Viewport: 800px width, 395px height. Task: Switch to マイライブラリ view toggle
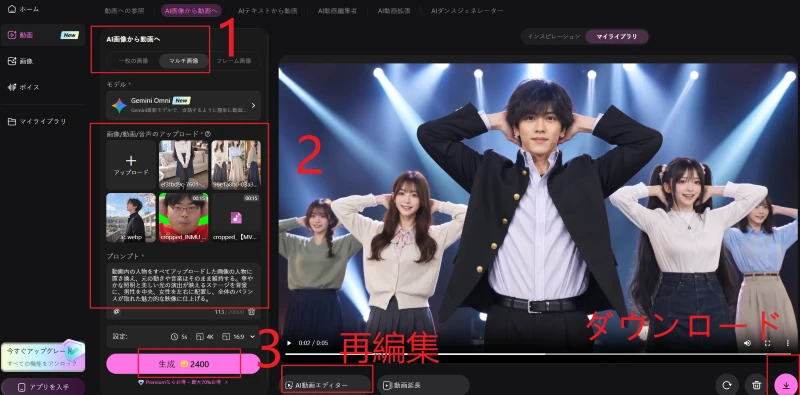(616, 36)
